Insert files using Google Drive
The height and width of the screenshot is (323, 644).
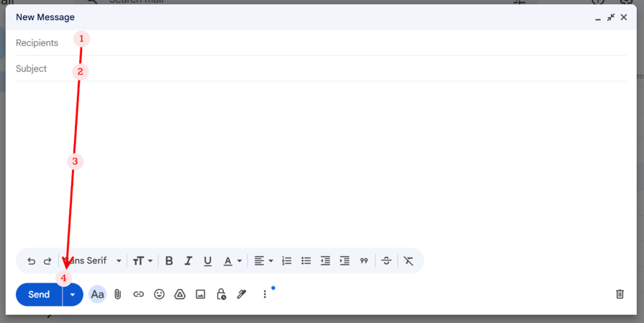[x=180, y=294]
